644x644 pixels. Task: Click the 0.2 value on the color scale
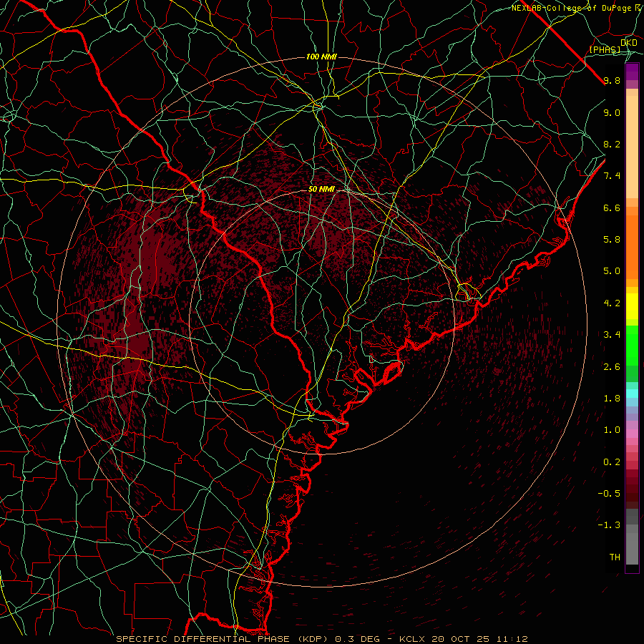[x=612, y=462]
